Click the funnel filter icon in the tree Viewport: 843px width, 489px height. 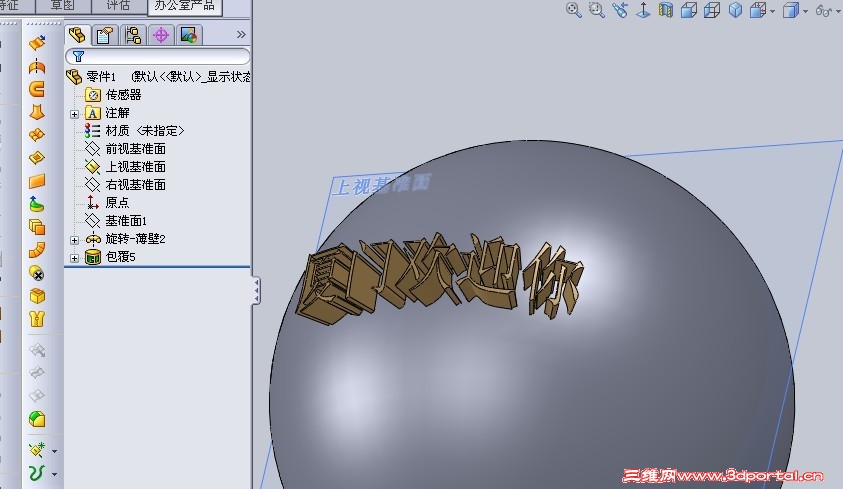coord(78,56)
